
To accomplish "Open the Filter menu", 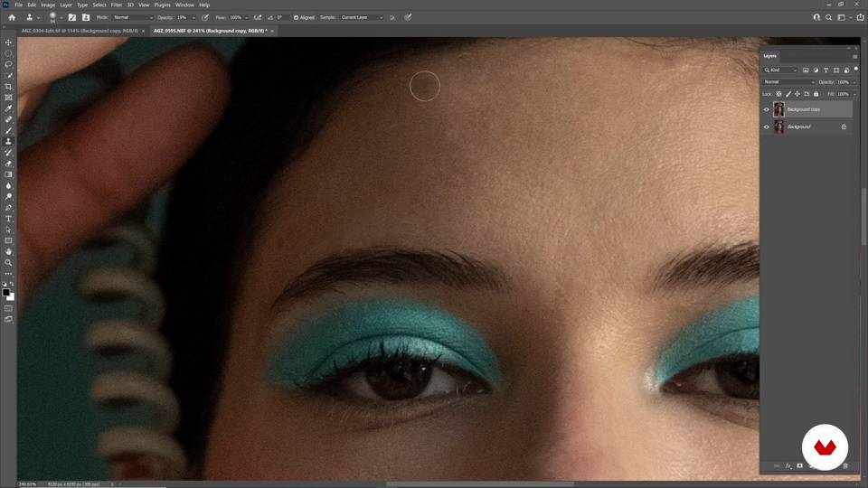I will pyautogui.click(x=117, y=5).
